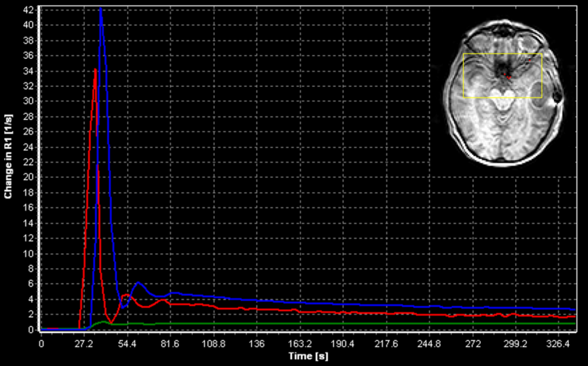
Task: Click the "163.2" time axis label
Action: pos(300,344)
